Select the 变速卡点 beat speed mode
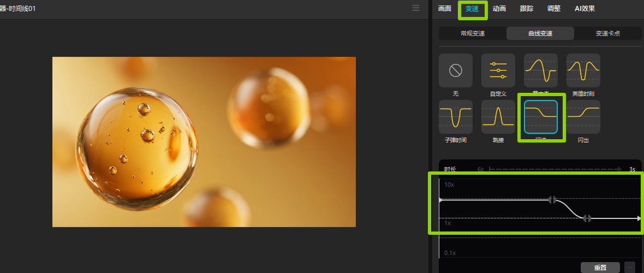 (607, 33)
